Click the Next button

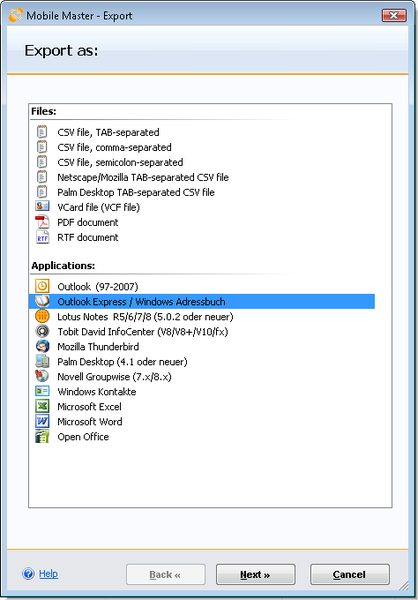click(255, 574)
